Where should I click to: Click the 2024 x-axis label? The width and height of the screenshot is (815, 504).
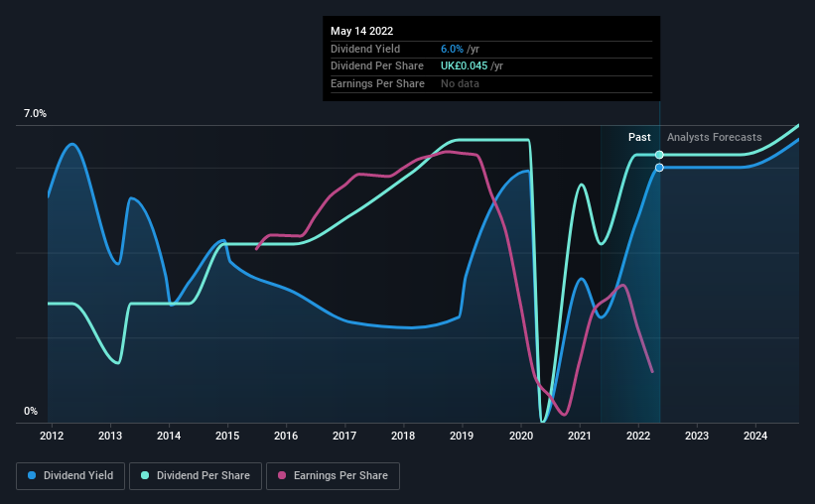(x=755, y=436)
